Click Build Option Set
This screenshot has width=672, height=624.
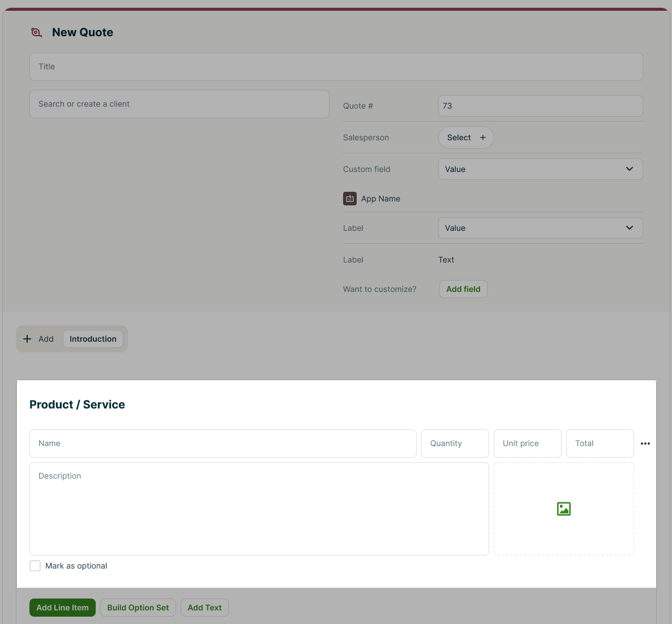point(138,608)
